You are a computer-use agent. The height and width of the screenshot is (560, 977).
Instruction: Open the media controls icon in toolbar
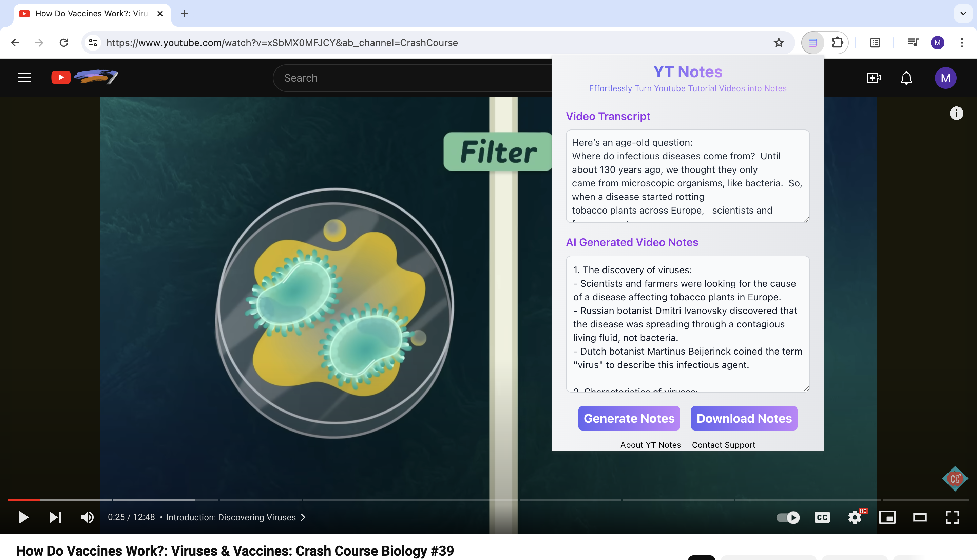click(x=913, y=43)
